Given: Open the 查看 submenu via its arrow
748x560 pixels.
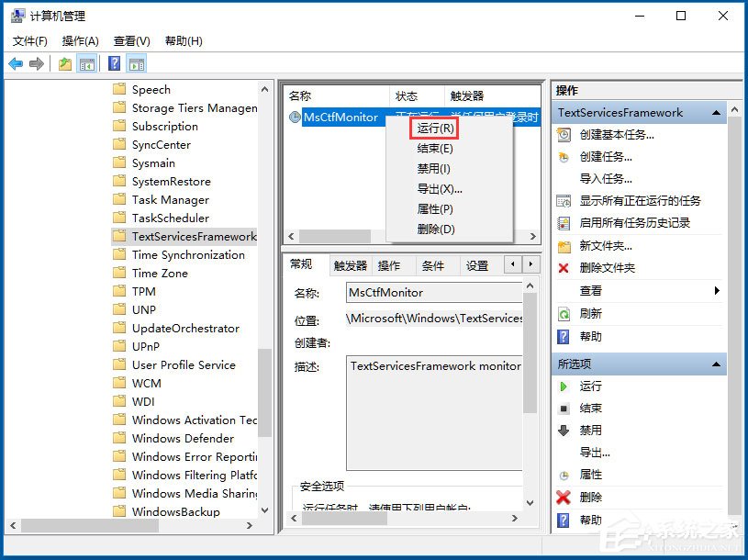Looking at the screenshot, I should [x=716, y=291].
